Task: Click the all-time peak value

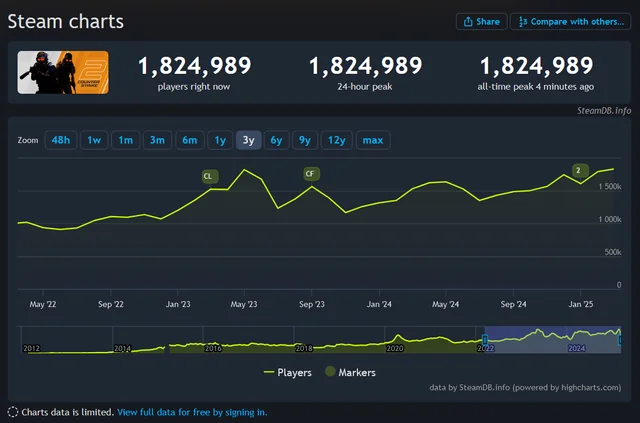Action: tap(536, 66)
